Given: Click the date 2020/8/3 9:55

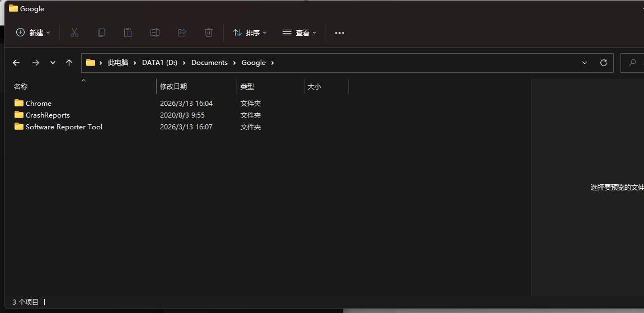Looking at the screenshot, I should [x=182, y=115].
